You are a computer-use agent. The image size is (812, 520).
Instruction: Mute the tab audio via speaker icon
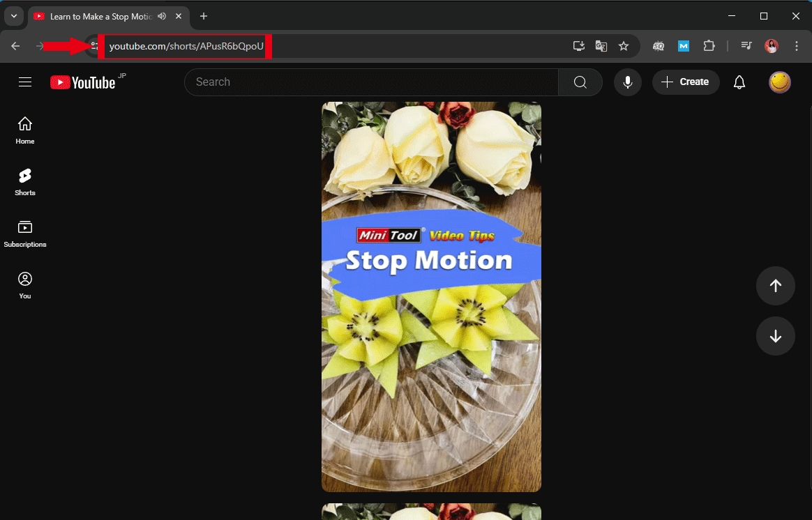coord(161,16)
